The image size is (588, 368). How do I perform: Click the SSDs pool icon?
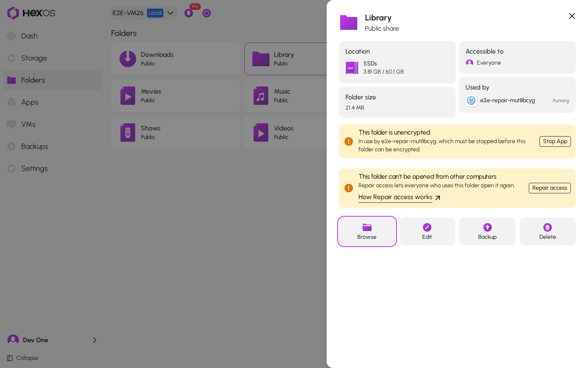352,68
